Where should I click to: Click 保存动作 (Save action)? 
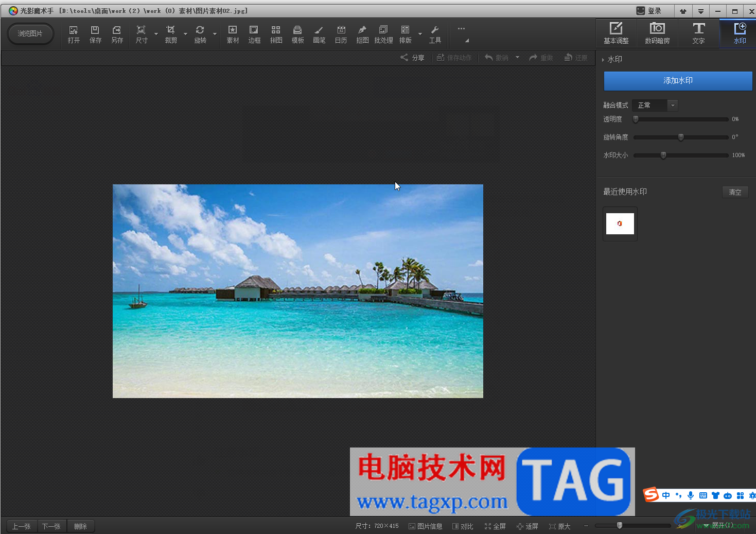point(454,58)
